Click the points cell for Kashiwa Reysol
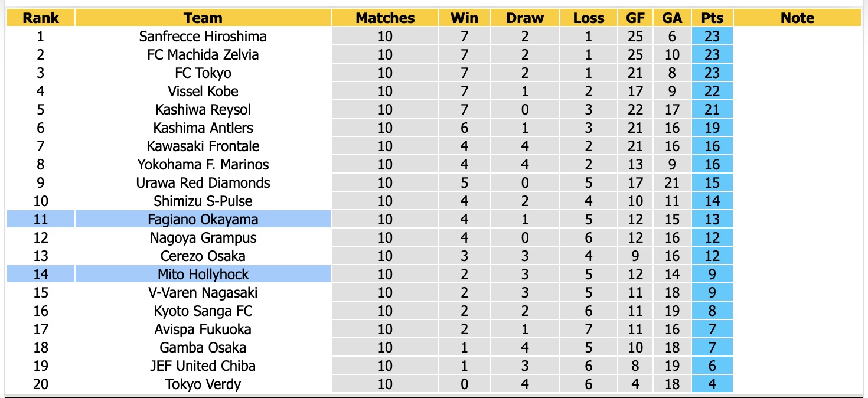The width and height of the screenshot is (868, 398). [712, 109]
